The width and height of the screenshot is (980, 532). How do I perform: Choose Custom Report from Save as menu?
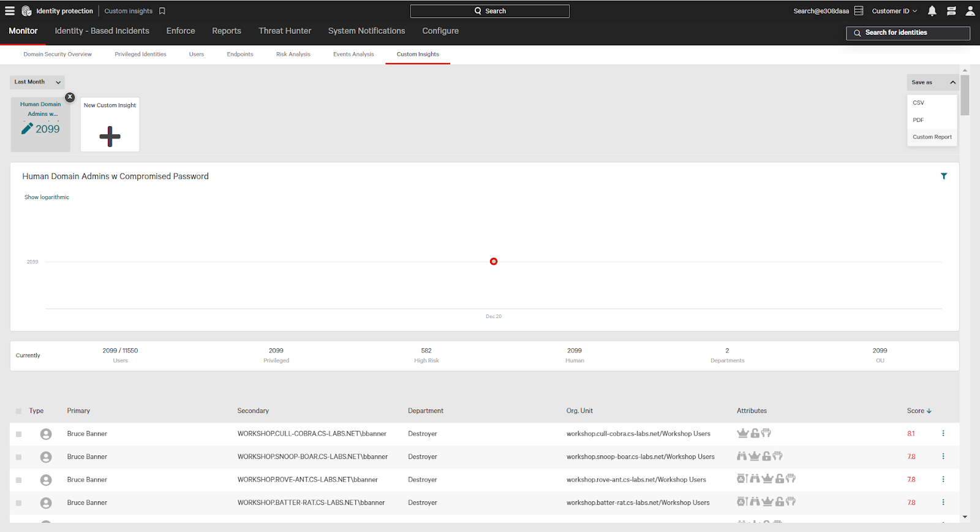coord(932,137)
